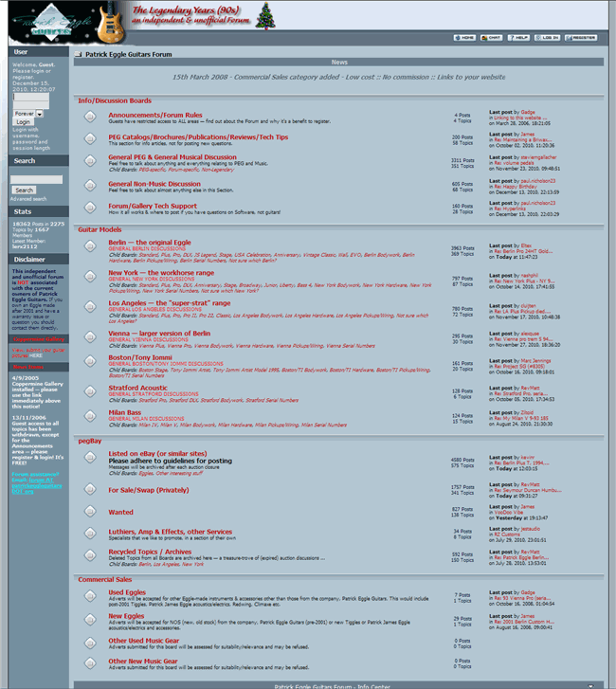Image resolution: width=616 pixels, height=689 pixels.
Task: Click board icon beside Milan Bass
Action: pyautogui.click(x=90, y=416)
